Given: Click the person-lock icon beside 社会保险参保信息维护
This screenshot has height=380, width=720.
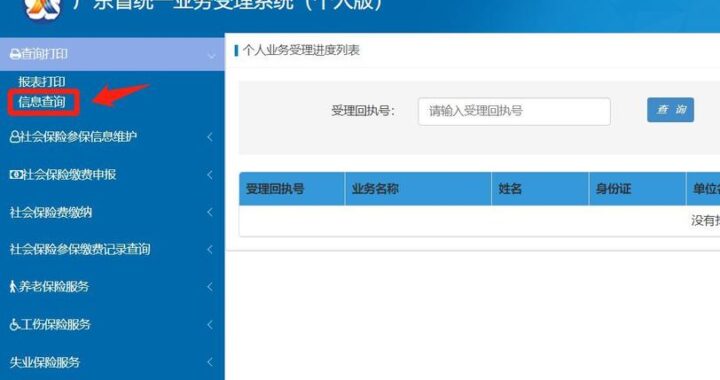Looking at the screenshot, I should click(x=15, y=137).
